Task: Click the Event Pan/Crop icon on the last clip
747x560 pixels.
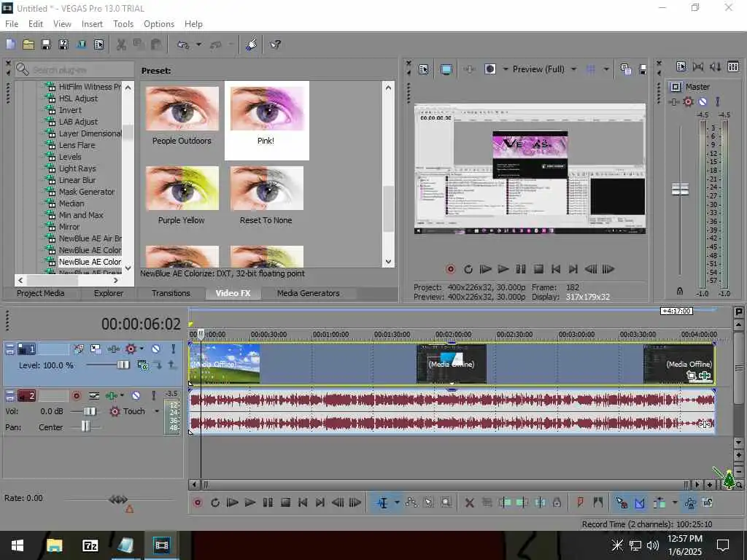Action: click(692, 376)
